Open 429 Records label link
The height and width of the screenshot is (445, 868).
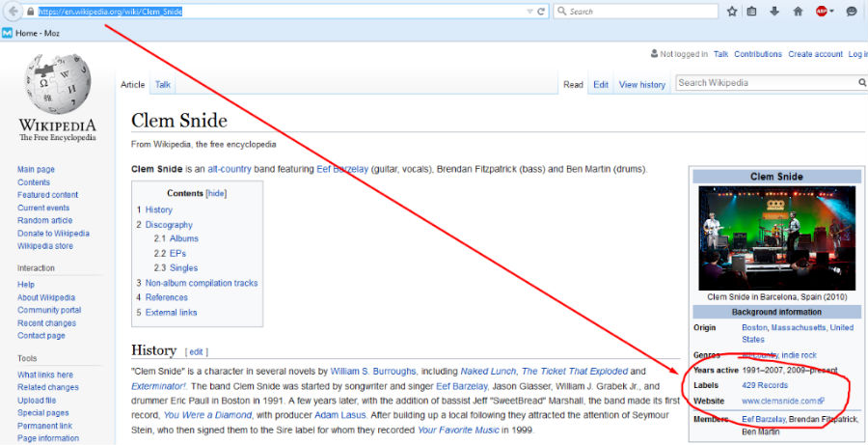tap(765, 385)
